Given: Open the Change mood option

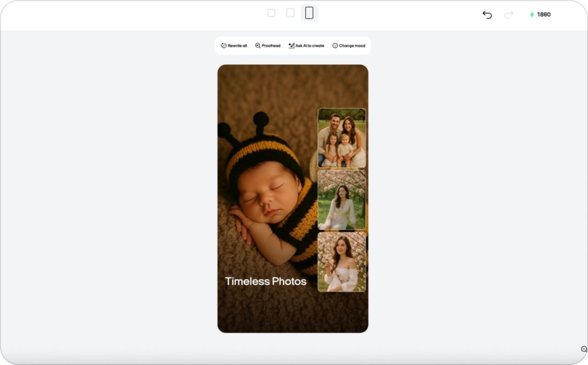Looking at the screenshot, I should (x=349, y=45).
